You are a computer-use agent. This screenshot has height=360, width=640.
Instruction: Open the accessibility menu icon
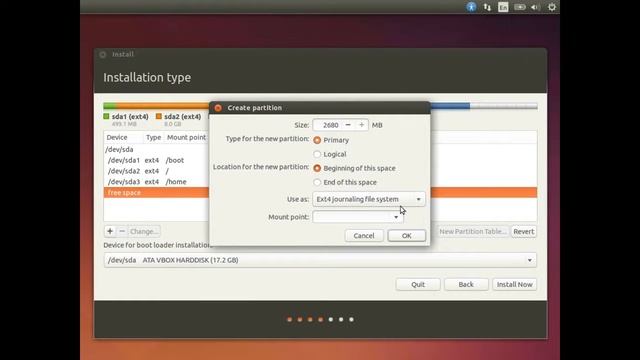471,7
